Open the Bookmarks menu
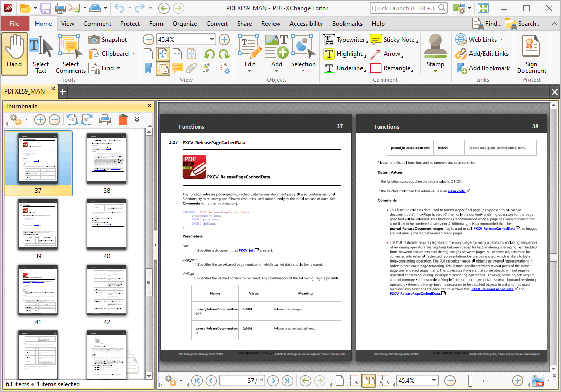Viewport: 561px width, 392px height. tap(347, 24)
